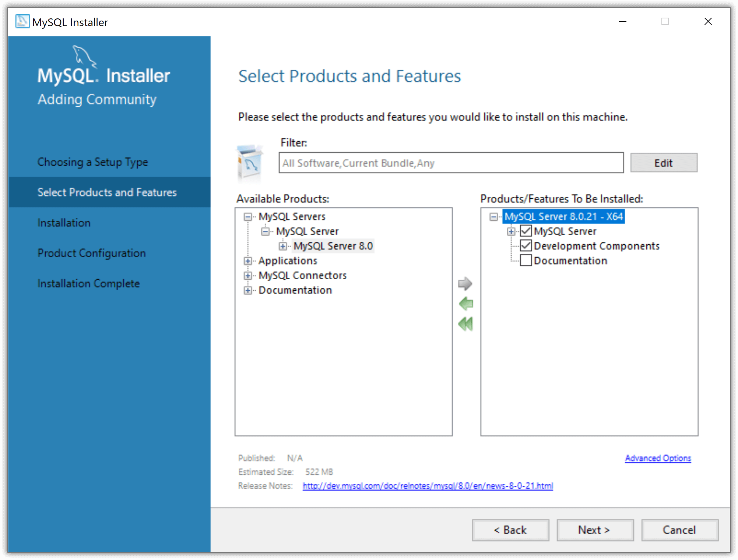Image resolution: width=738 pixels, height=560 pixels.
Task: Expand the MySQL Server 8.0 node
Action: tap(282, 246)
